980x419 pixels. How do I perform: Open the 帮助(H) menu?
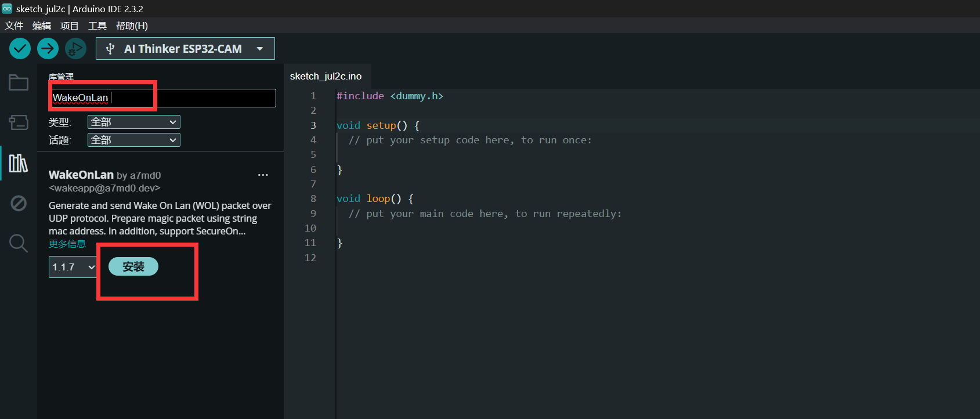(132, 26)
